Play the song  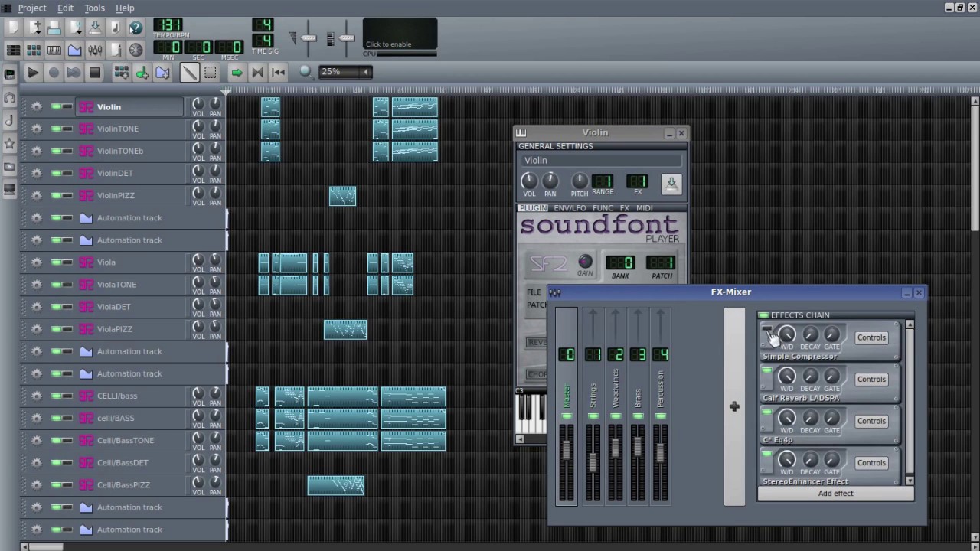[x=33, y=73]
